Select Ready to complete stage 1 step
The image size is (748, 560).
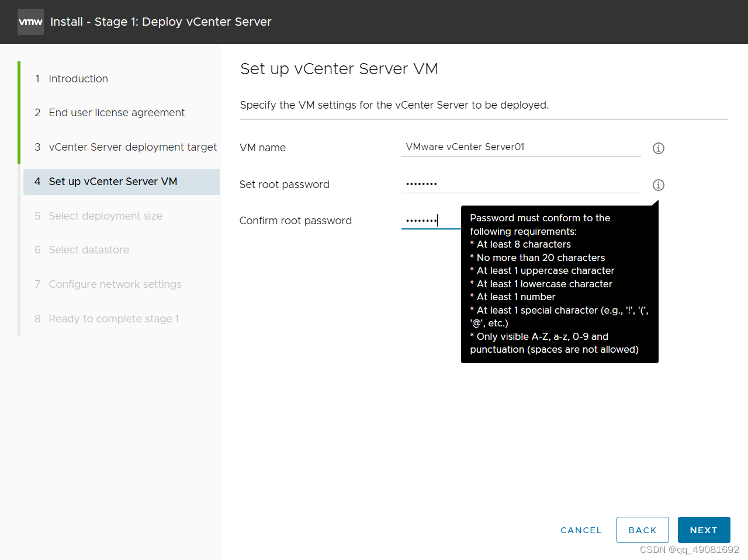(x=114, y=319)
